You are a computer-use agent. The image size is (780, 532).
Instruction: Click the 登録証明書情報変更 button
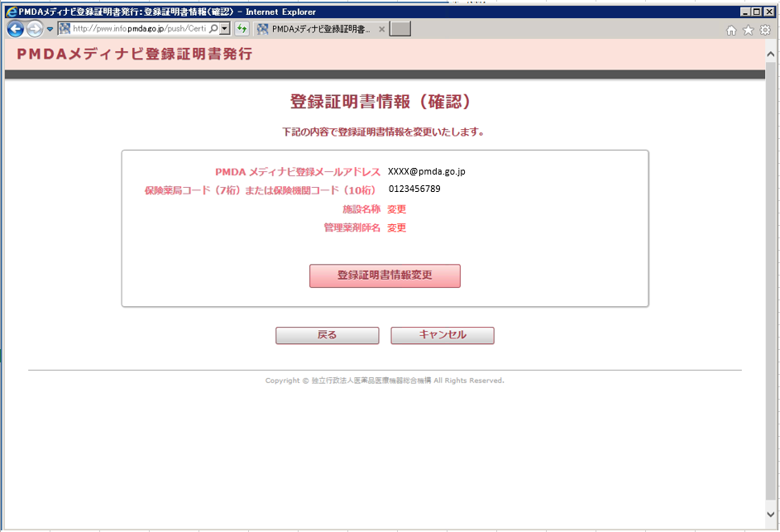click(385, 276)
